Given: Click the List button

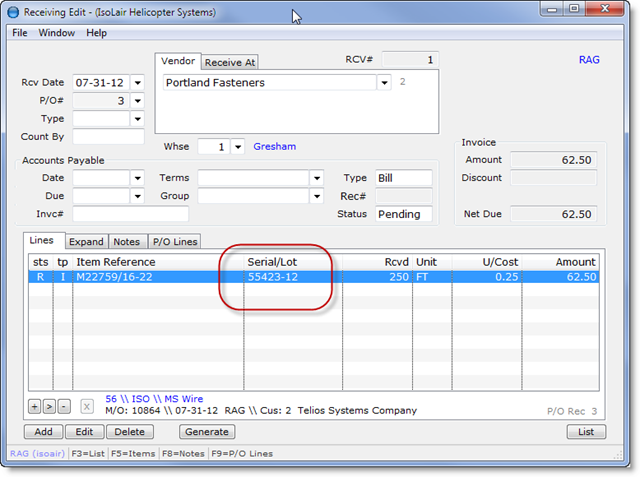Looking at the screenshot, I should [x=586, y=432].
